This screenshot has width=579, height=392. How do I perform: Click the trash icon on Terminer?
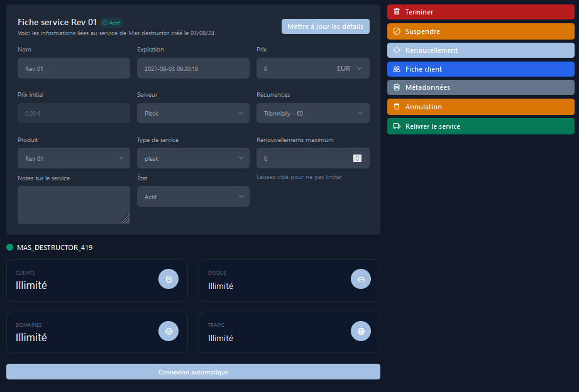[397, 12]
